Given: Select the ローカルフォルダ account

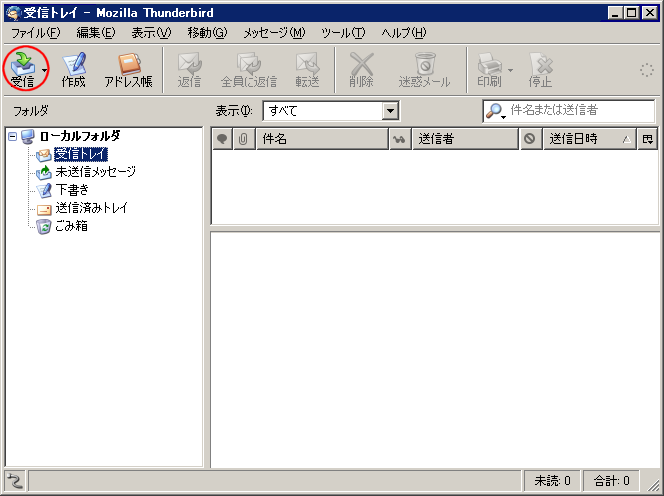Looking at the screenshot, I should pos(80,136).
